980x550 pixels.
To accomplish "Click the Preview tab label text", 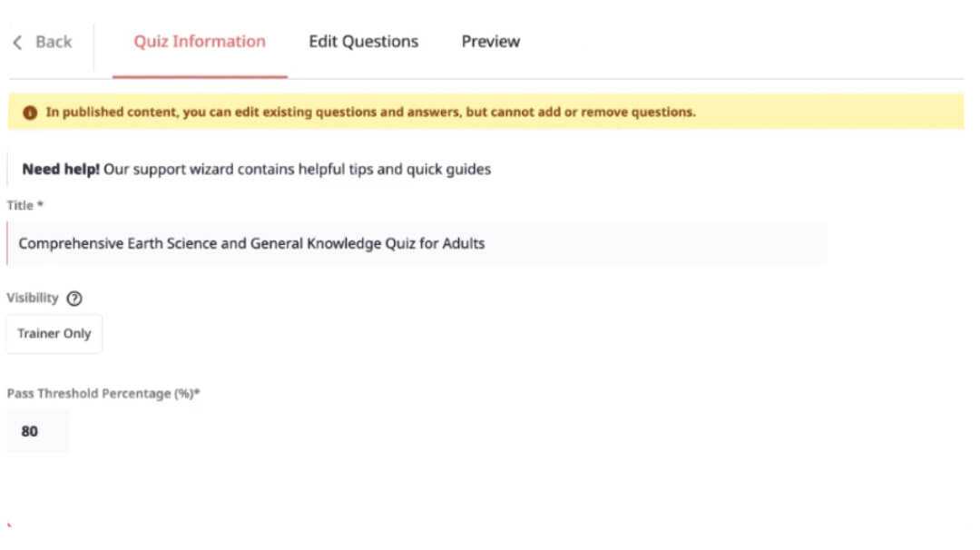I will [x=490, y=42].
